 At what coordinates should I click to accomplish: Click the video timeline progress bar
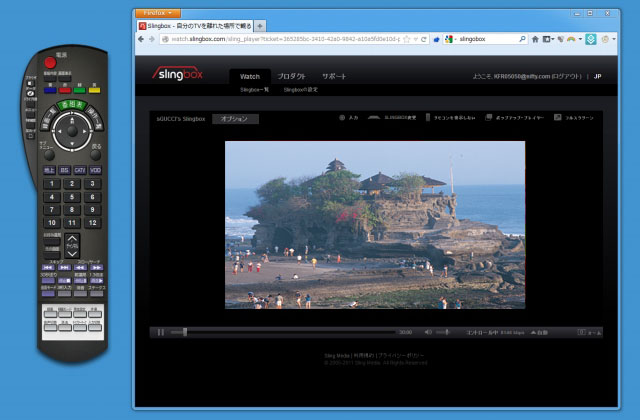point(283,332)
